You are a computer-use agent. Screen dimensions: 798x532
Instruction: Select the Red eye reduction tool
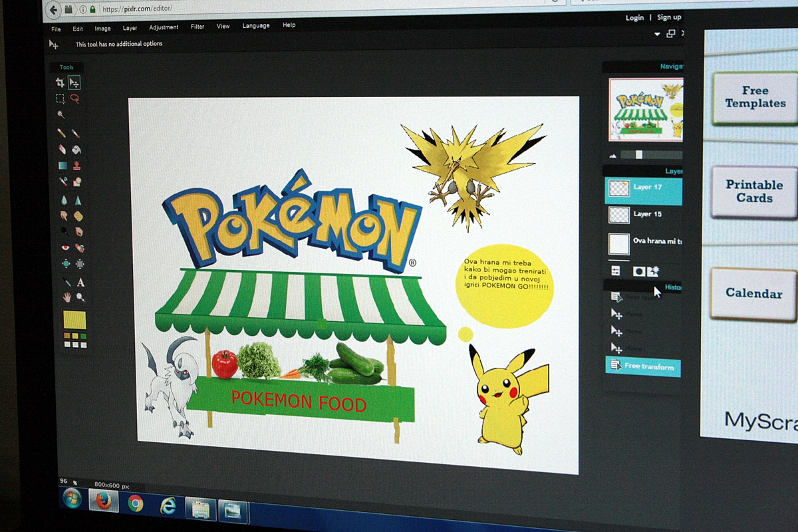click(x=65, y=247)
